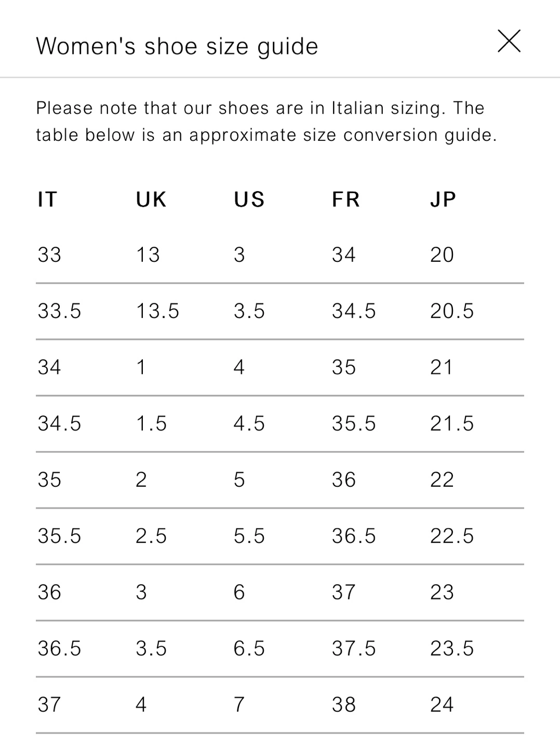This screenshot has width=560, height=748.
Task: Click US size 4.5 value
Action: pyautogui.click(x=249, y=423)
